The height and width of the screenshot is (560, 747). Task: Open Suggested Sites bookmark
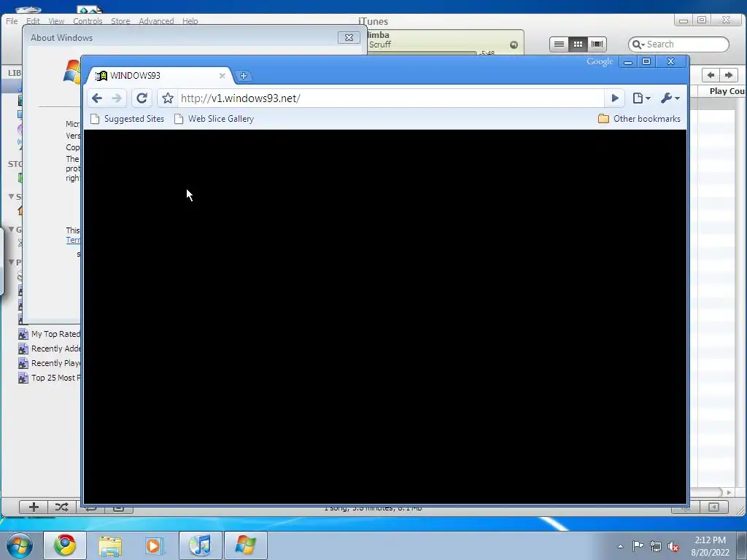click(127, 119)
